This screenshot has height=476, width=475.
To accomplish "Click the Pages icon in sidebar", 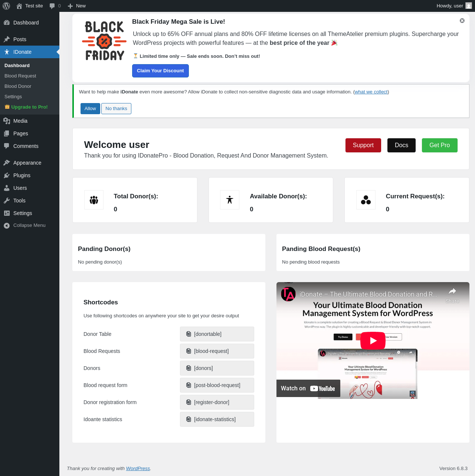I will tap(7, 133).
